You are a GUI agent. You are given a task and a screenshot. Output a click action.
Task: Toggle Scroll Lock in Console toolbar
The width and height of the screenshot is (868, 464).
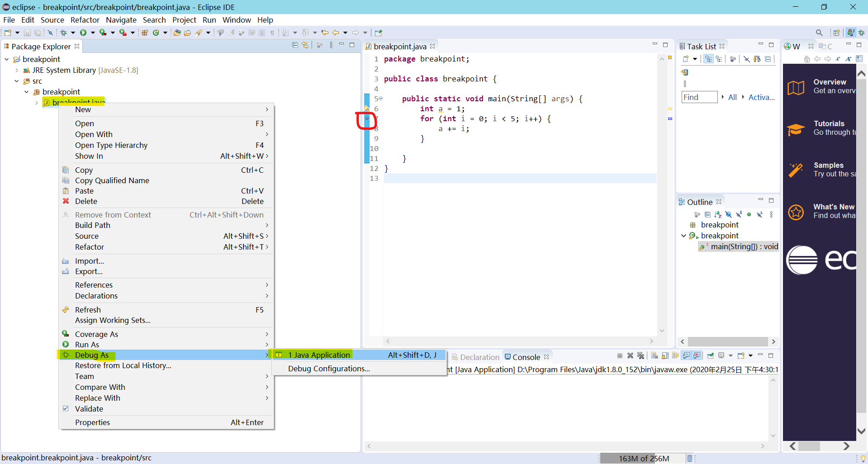665,356
